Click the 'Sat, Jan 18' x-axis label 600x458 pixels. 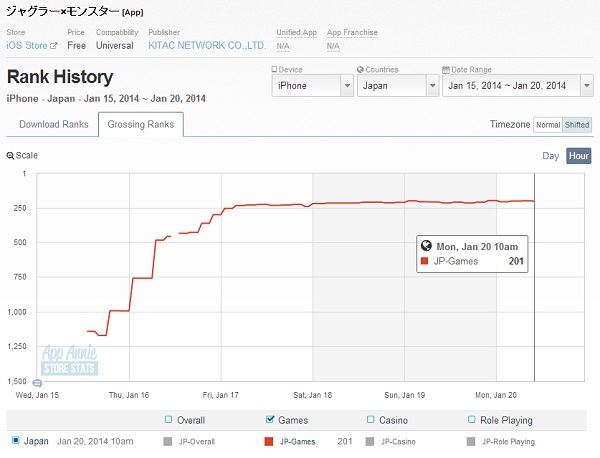(x=313, y=395)
